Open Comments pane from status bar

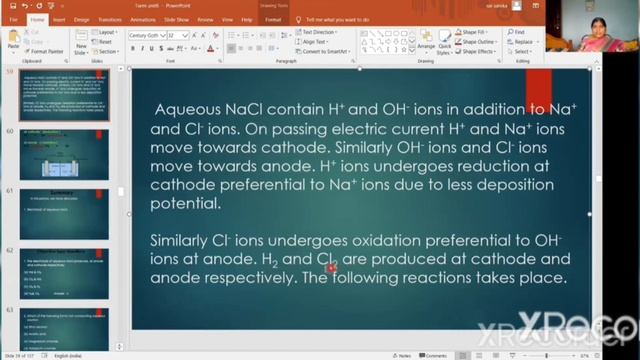433,356
